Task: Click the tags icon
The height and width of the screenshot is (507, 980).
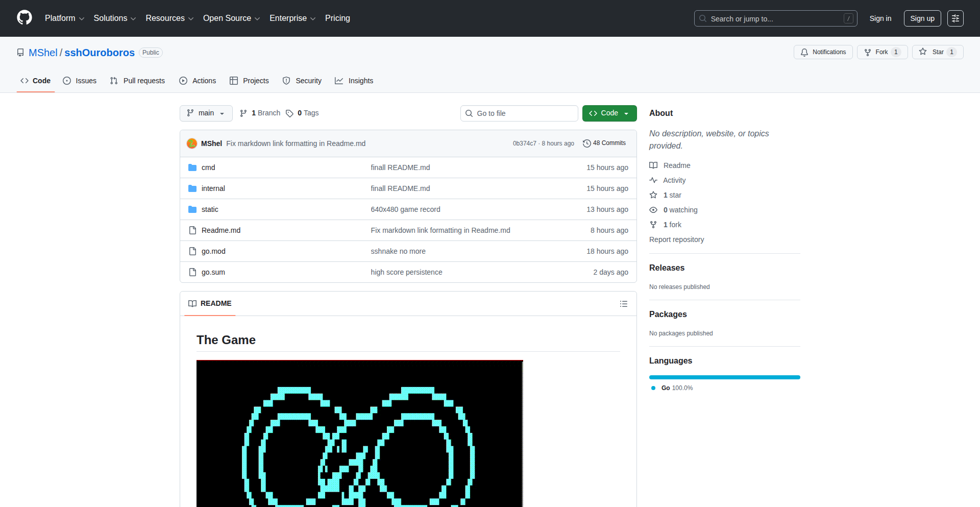Action: coord(289,113)
